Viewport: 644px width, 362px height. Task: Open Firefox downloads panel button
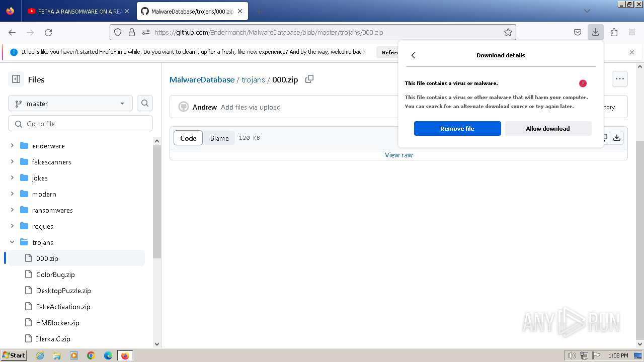(x=595, y=32)
